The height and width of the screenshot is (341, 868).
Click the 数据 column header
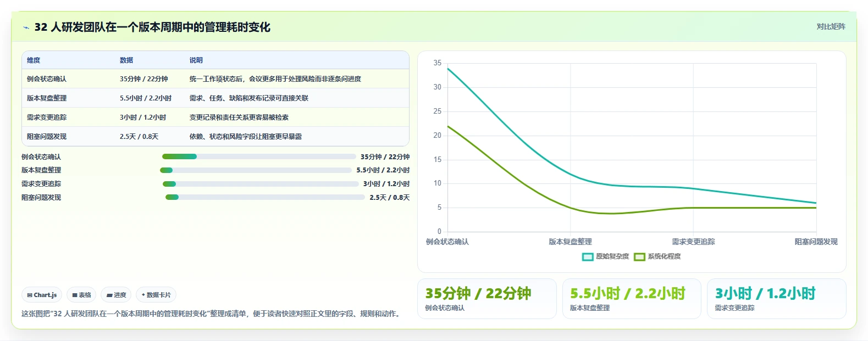126,60
